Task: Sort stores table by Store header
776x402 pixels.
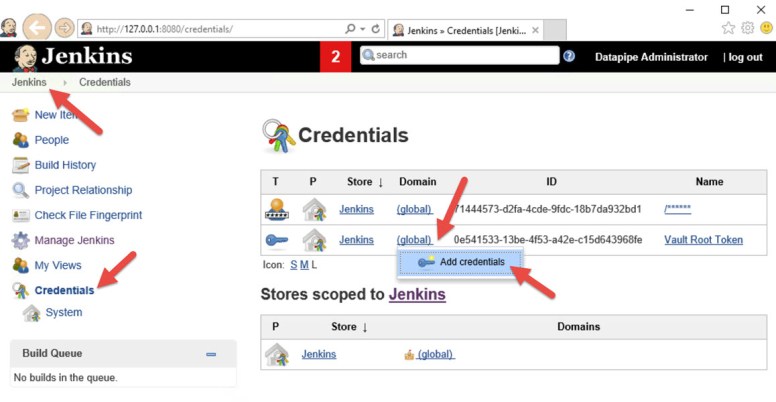Action: (349, 327)
